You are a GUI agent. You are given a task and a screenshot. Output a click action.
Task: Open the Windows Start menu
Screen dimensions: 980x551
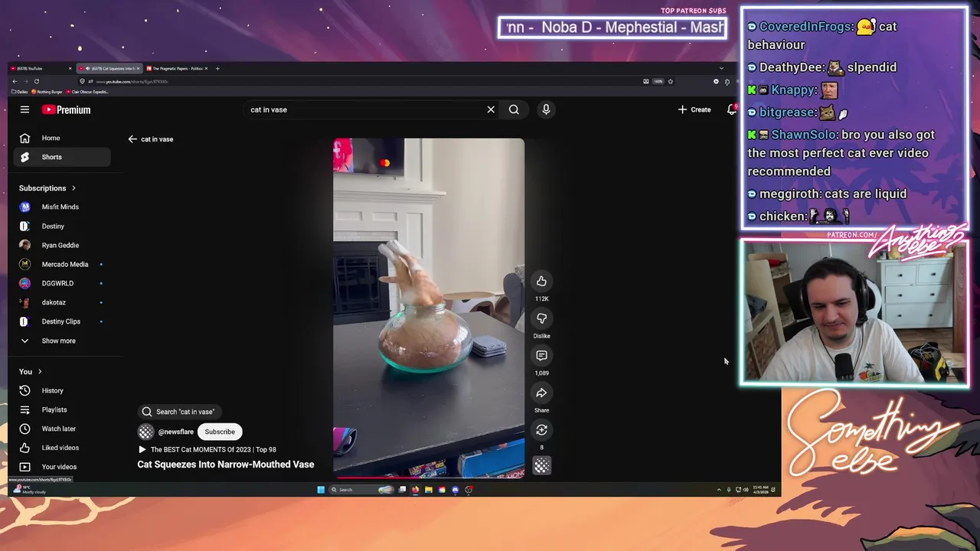[321, 490]
